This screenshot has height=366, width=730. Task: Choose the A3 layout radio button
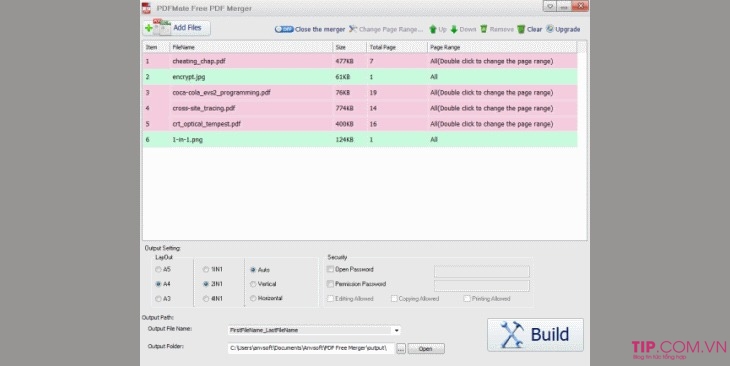(158, 299)
